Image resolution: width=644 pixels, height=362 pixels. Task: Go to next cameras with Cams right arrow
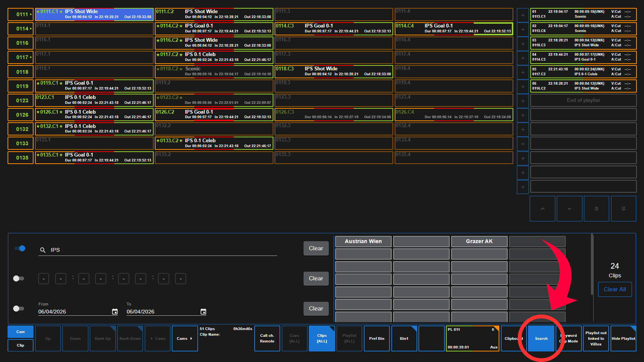click(x=185, y=339)
